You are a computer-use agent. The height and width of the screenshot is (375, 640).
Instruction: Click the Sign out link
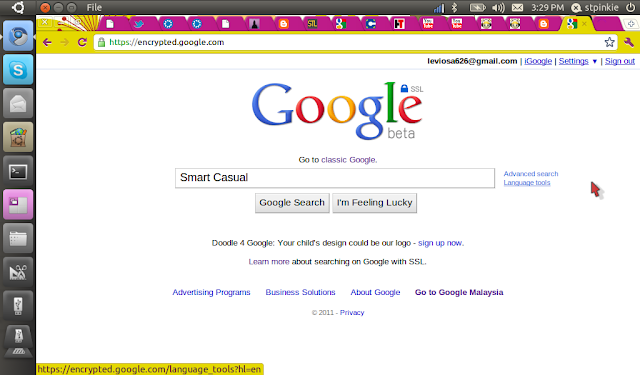tap(620, 61)
